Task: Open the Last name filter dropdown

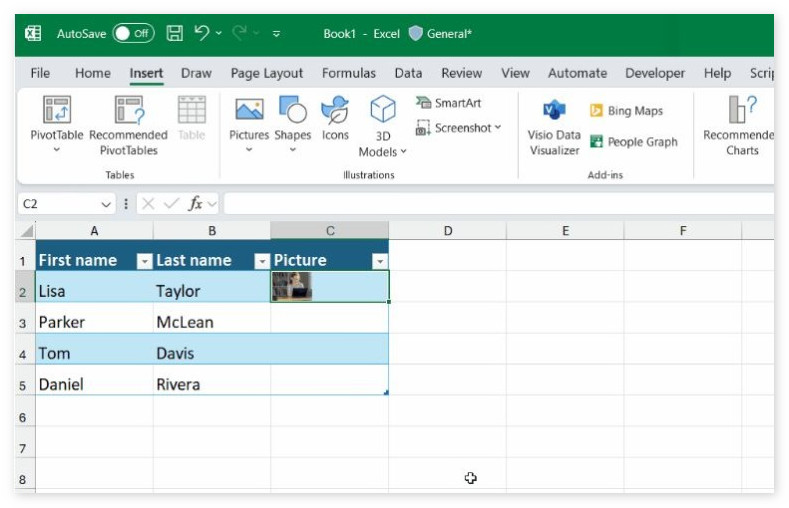Action: tap(262, 261)
